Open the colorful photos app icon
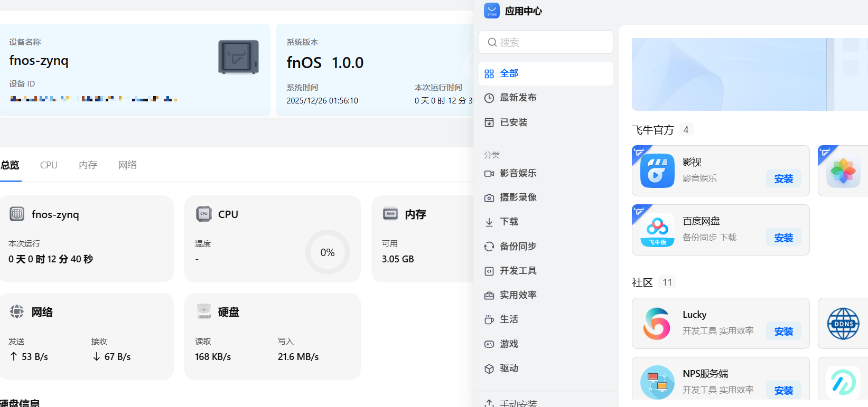This screenshot has width=868, height=407. pyautogui.click(x=843, y=171)
